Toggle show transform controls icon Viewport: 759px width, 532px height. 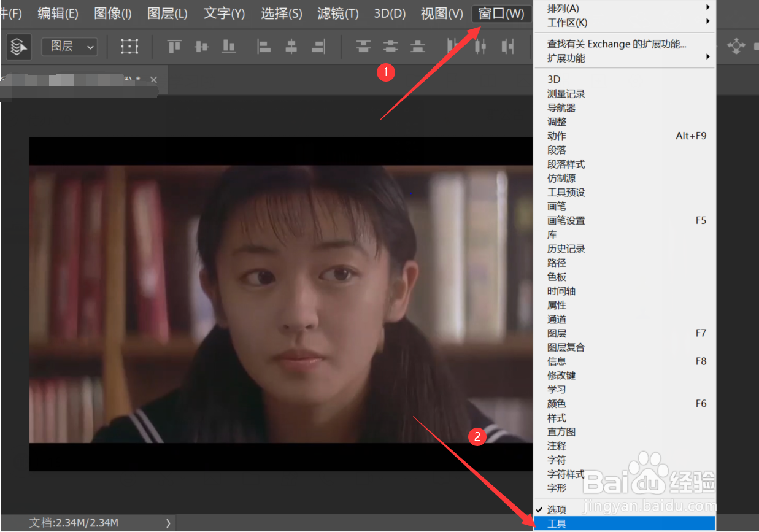point(129,46)
